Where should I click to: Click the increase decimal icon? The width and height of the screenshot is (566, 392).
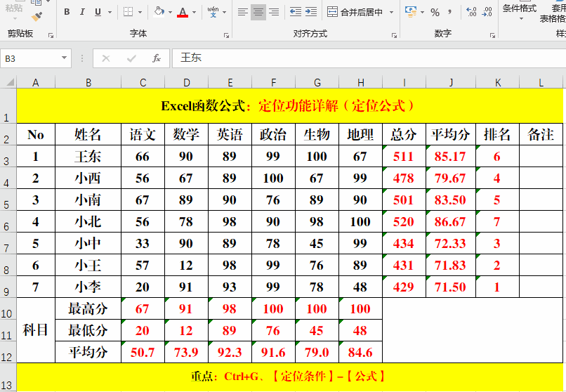[470, 12]
